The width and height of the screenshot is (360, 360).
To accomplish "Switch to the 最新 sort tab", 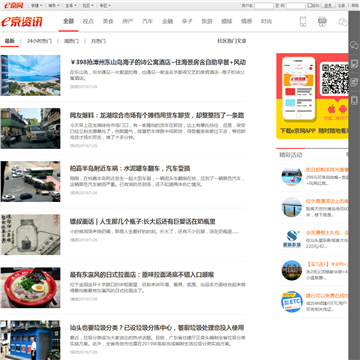I will pos(10,41).
